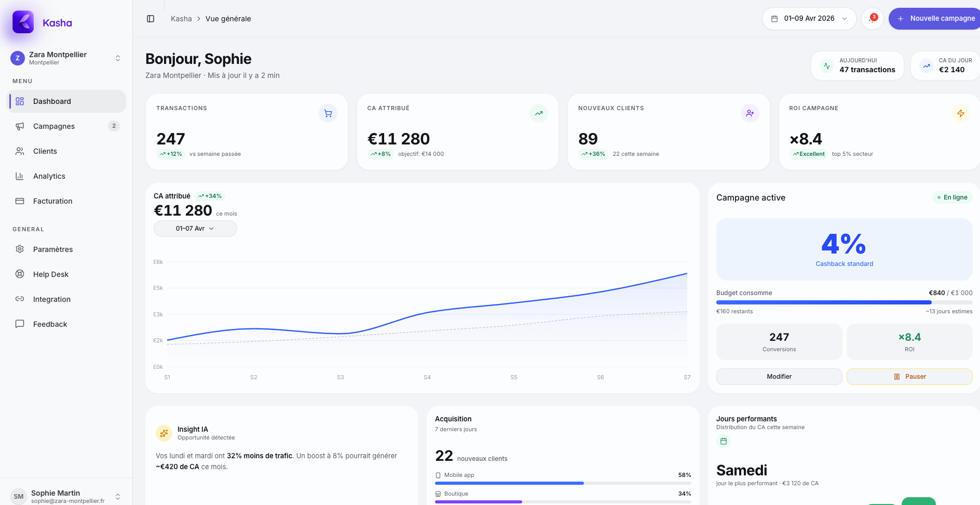Image resolution: width=980 pixels, height=505 pixels.
Task: Toggle the sidebar panel icon
Action: point(151,19)
